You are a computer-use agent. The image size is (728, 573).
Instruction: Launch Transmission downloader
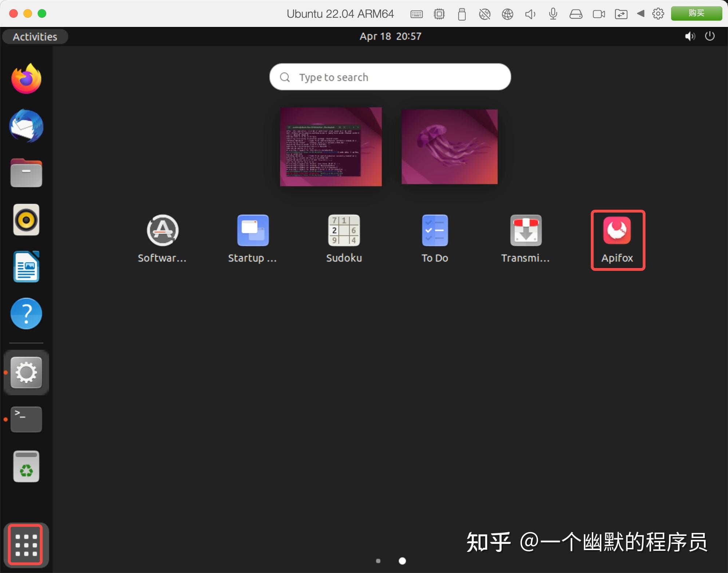tap(526, 230)
